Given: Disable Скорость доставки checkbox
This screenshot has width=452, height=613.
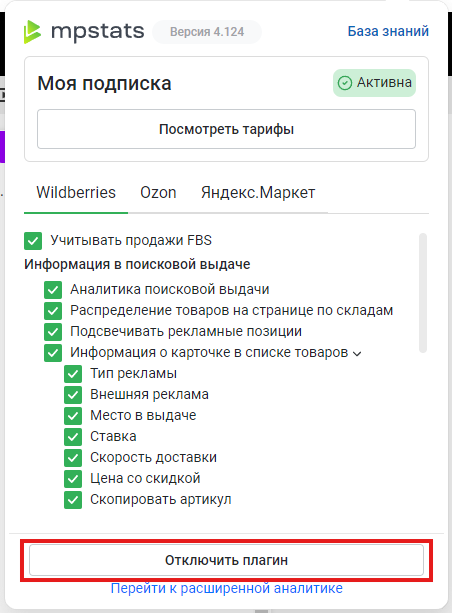Looking at the screenshot, I should point(73,458).
